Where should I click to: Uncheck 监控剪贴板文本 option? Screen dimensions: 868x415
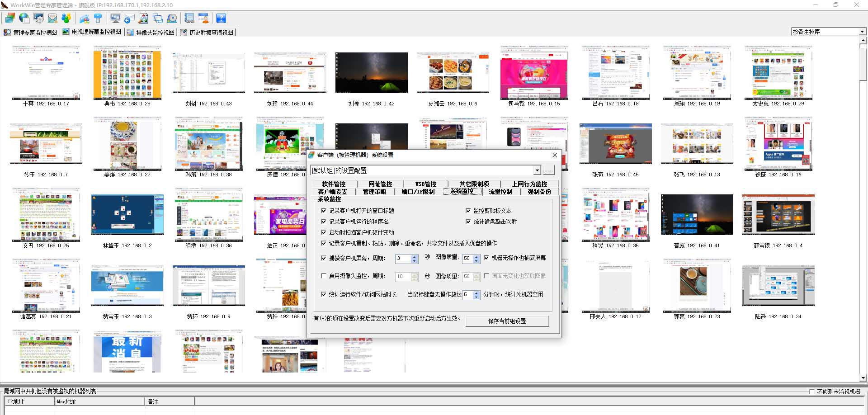[468, 210]
